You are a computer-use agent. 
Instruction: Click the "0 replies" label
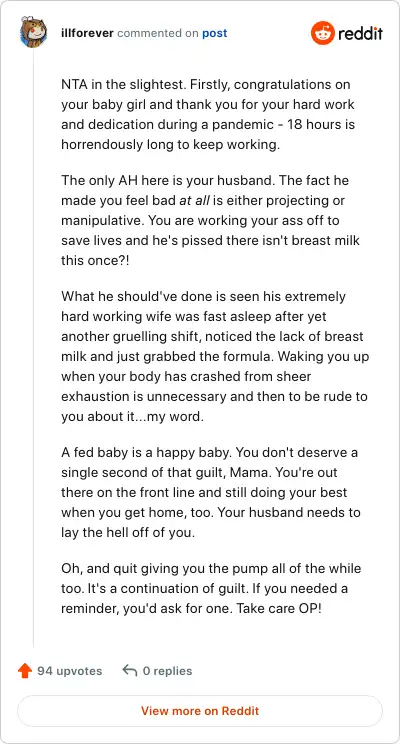(167, 671)
